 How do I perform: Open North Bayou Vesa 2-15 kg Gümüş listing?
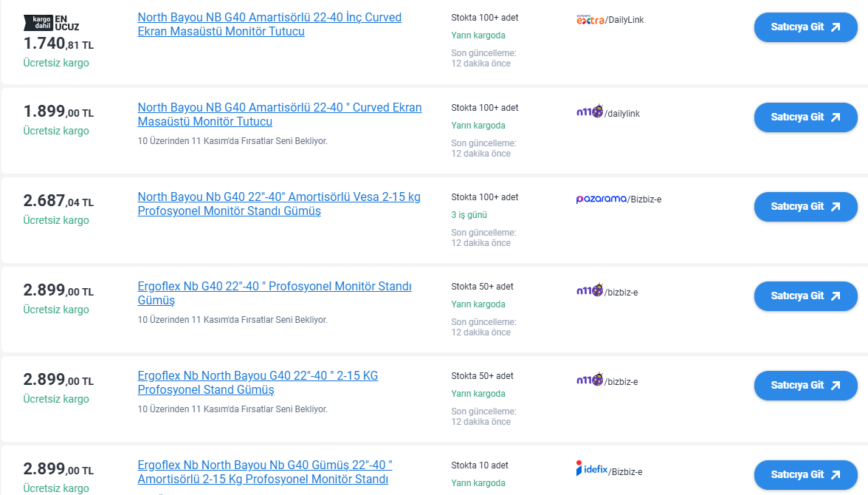point(279,203)
